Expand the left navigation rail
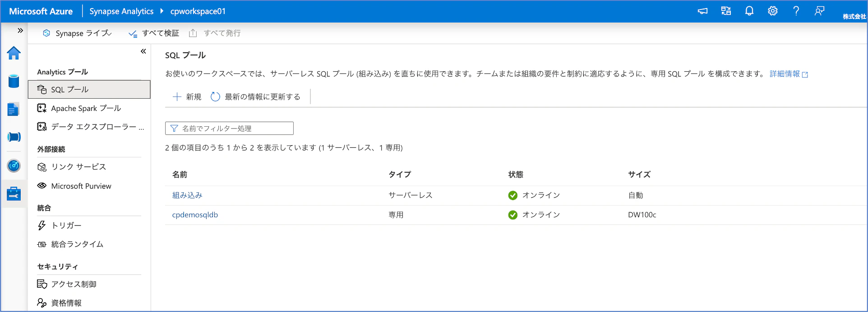Screen dimensions: 868x312 (20, 31)
